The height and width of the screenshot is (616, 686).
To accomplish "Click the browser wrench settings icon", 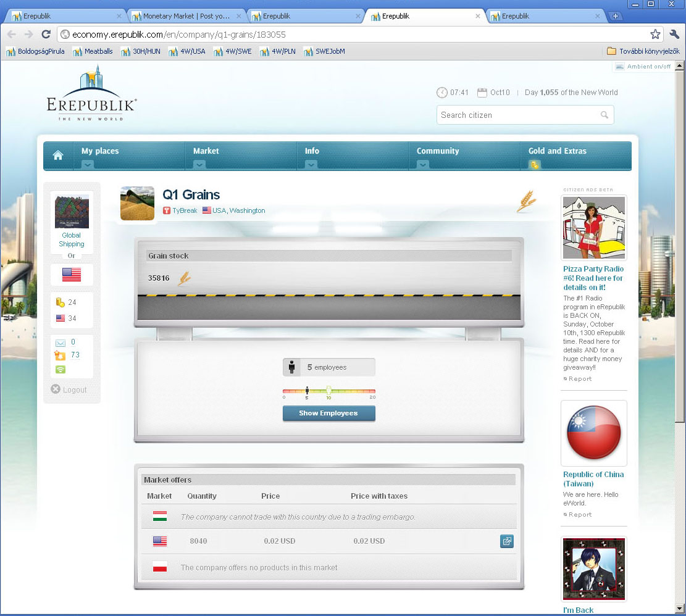I will coord(674,35).
